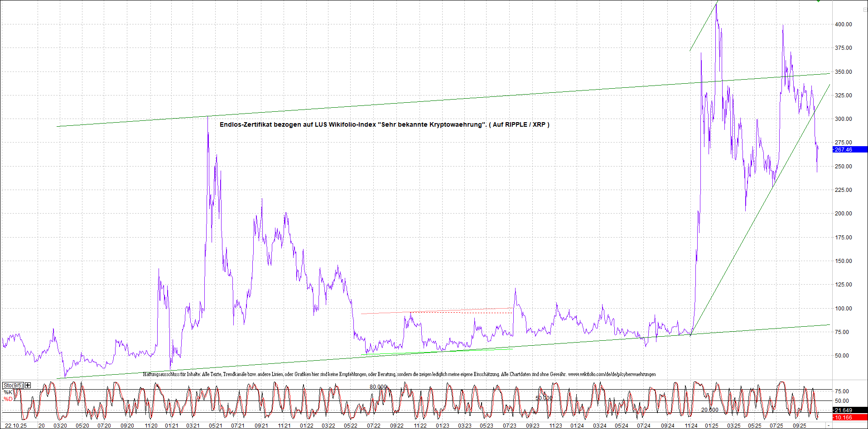Select the red %D legend entry
The height and width of the screenshot is (429, 868).
pyautogui.click(x=8, y=399)
